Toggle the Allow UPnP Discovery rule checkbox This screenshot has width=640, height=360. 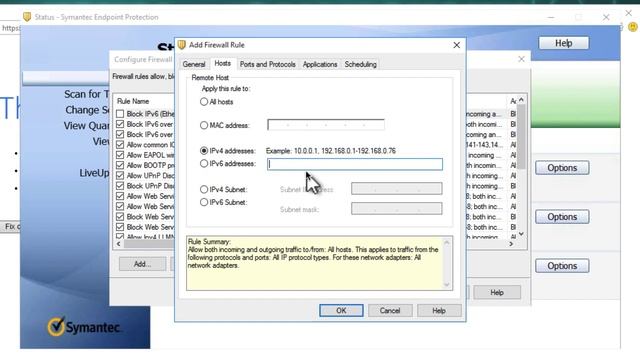coord(120,176)
